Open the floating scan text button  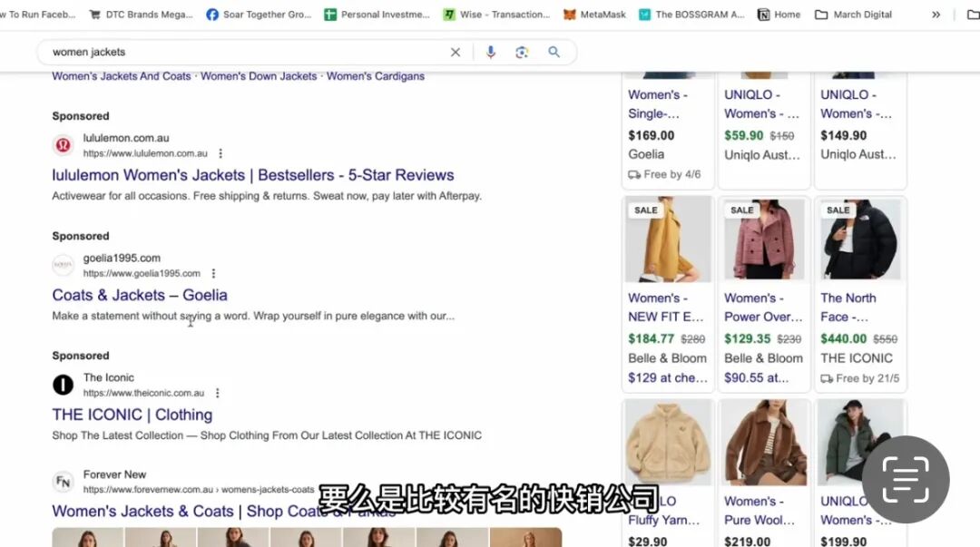[906, 480]
